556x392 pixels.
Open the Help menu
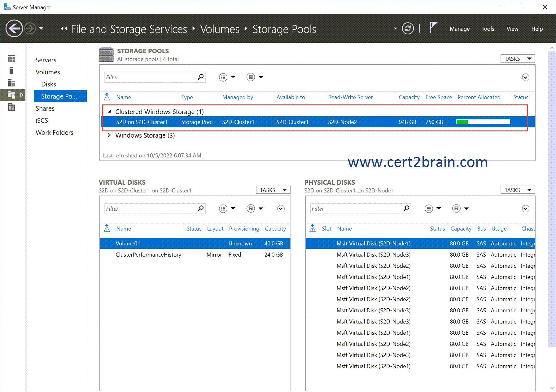coord(537,29)
